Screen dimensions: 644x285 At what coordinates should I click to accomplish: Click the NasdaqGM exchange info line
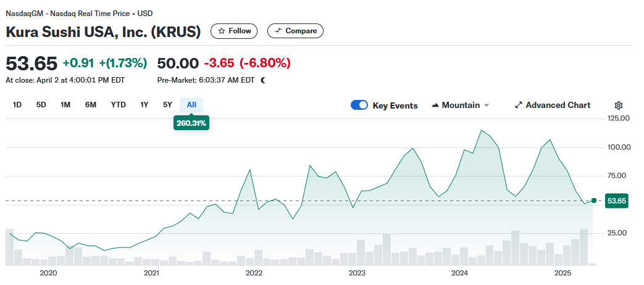79,14
